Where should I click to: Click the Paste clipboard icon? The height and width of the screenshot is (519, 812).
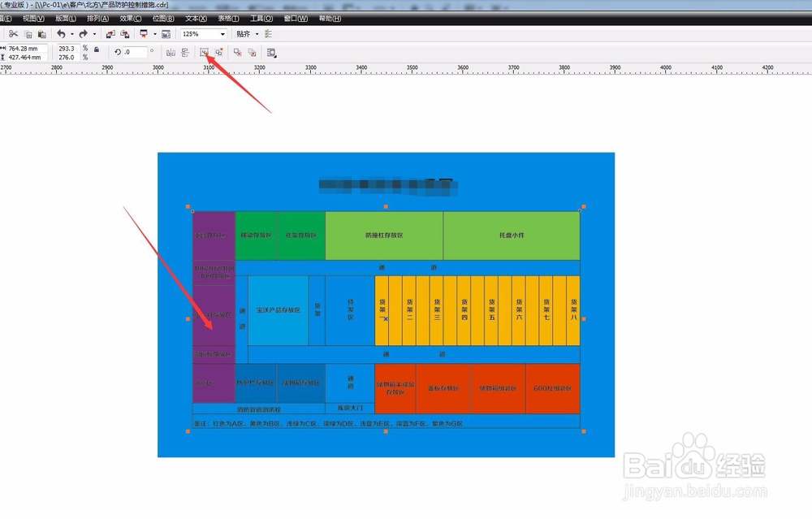(x=42, y=34)
